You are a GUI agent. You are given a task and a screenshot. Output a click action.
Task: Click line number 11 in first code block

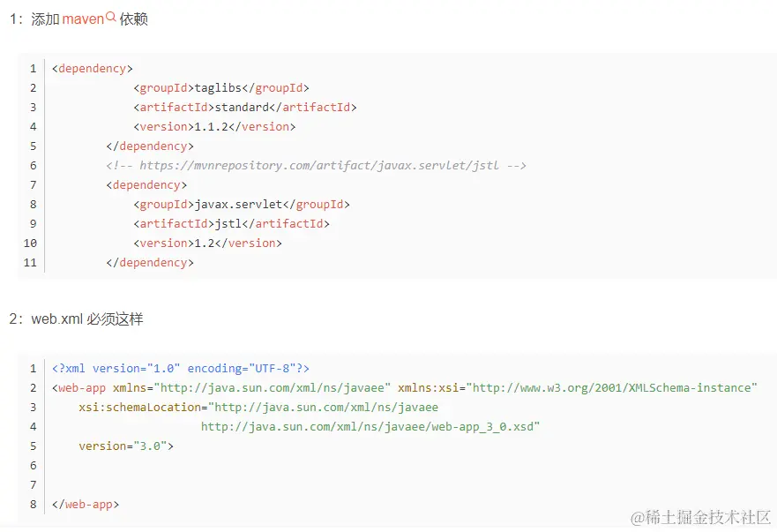point(31,263)
